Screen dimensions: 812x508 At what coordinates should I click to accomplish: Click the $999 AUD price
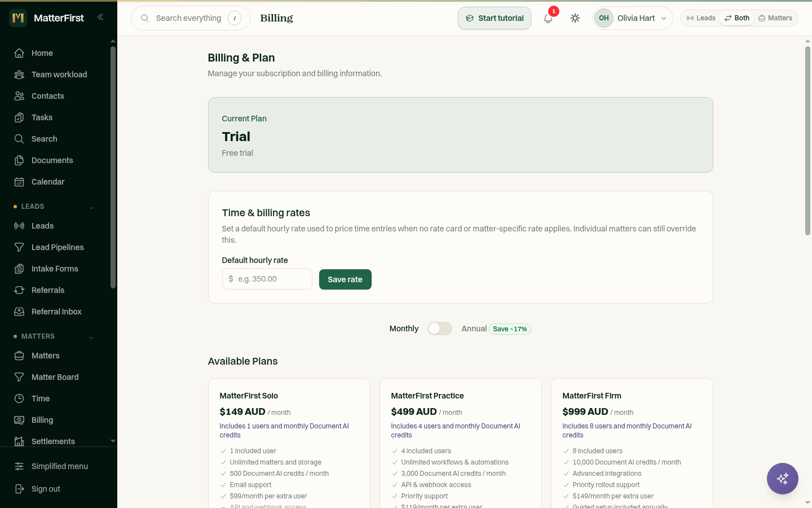click(x=585, y=411)
